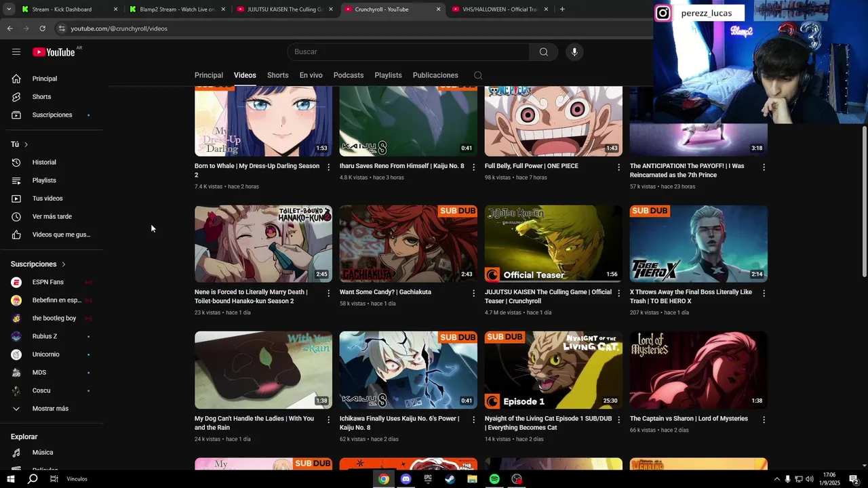Click the Buscar search field
This screenshot has height=488, width=868.
[408, 52]
